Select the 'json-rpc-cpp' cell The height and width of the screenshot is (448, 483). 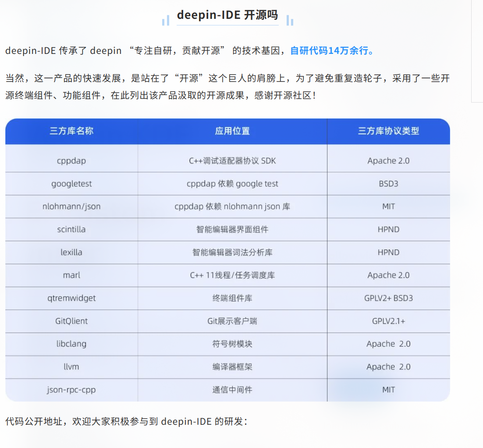[x=71, y=390]
